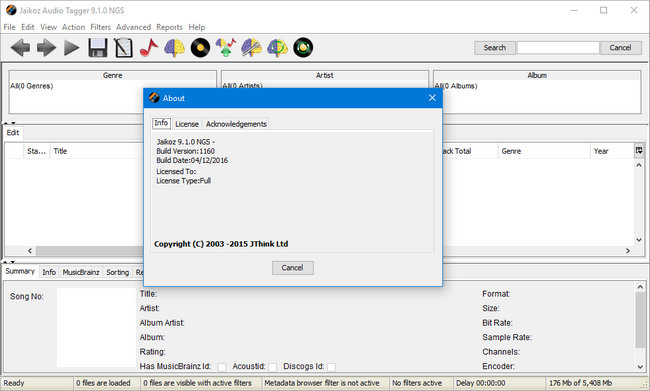Click the Album browser column header
This screenshot has width=650, height=391.
[537, 75]
